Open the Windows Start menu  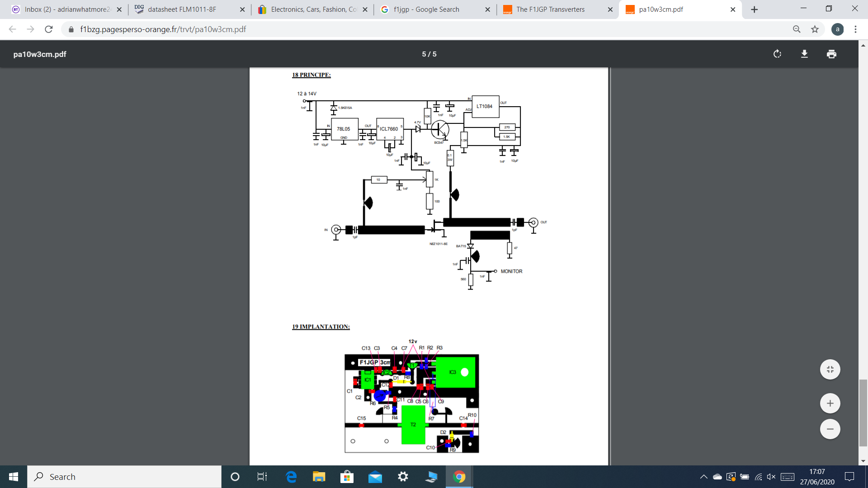click(14, 477)
